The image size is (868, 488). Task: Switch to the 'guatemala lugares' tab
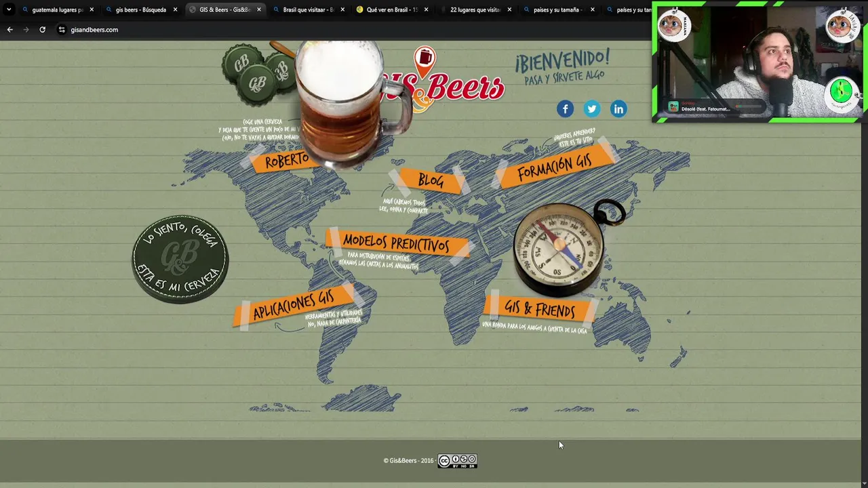coord(58,9)
